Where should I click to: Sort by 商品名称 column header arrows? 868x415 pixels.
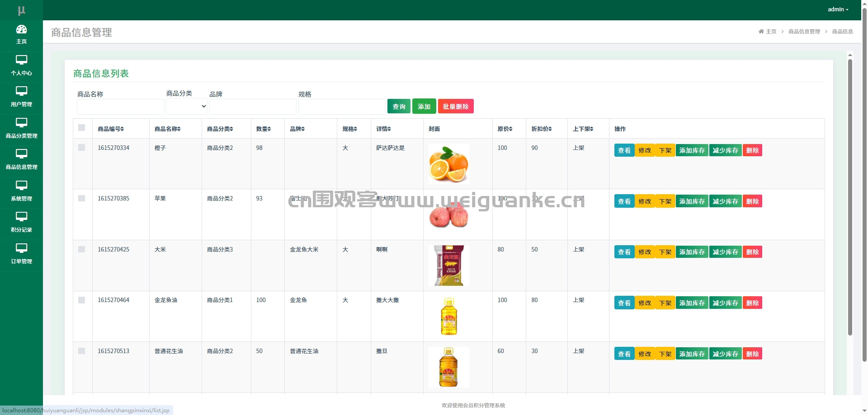(179, 129)
